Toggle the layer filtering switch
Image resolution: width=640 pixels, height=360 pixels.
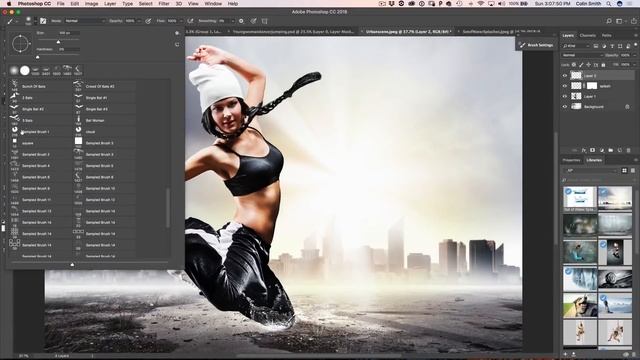pos(635,46)
